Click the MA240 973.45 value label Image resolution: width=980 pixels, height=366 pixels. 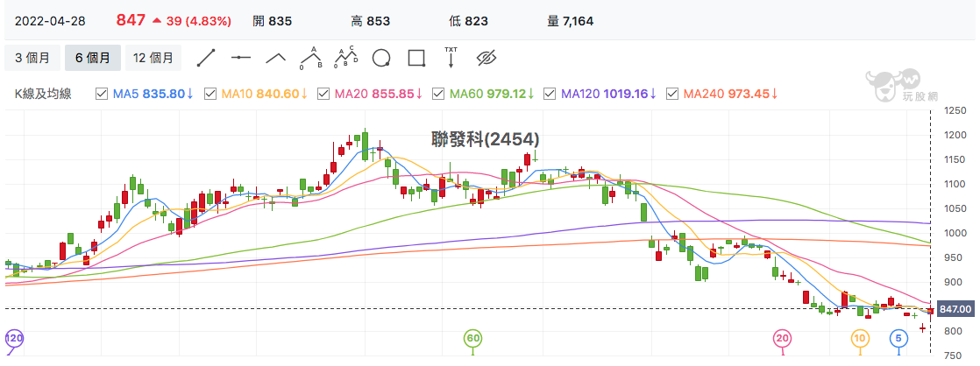pos(731,94)
